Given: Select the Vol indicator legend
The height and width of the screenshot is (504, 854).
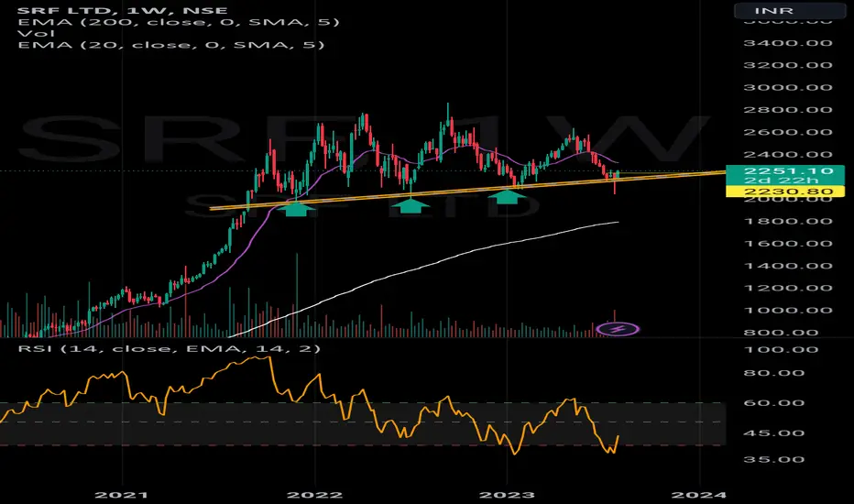Looking at the screenshot, I should (x=36, y=33).
